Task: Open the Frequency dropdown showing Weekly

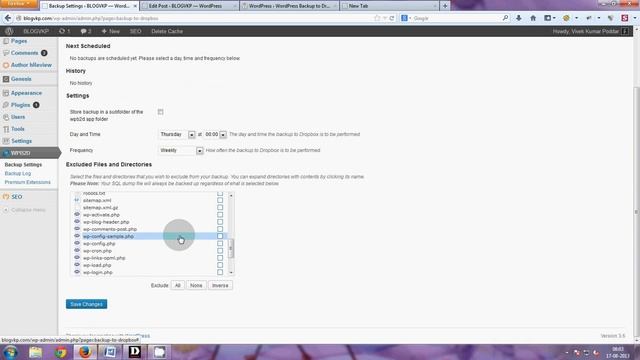Action: click(x=181, y=150)
